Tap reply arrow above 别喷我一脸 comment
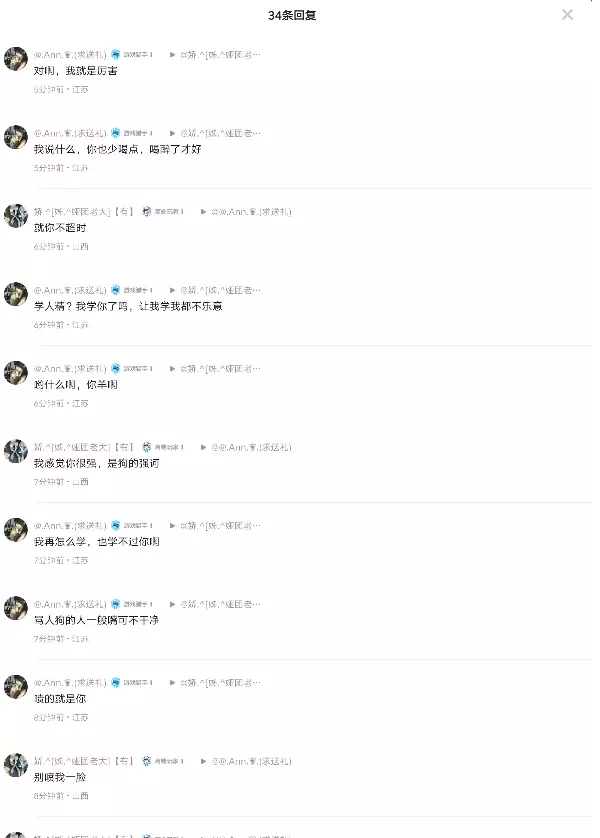This screenshot has width=600, height=838. [x=203, y=761]
